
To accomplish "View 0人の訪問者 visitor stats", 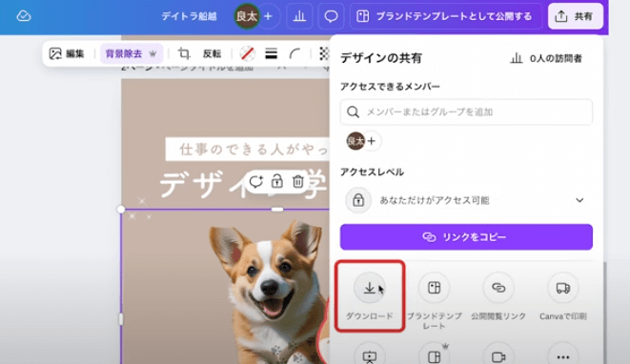I will [x=546, y=59].
